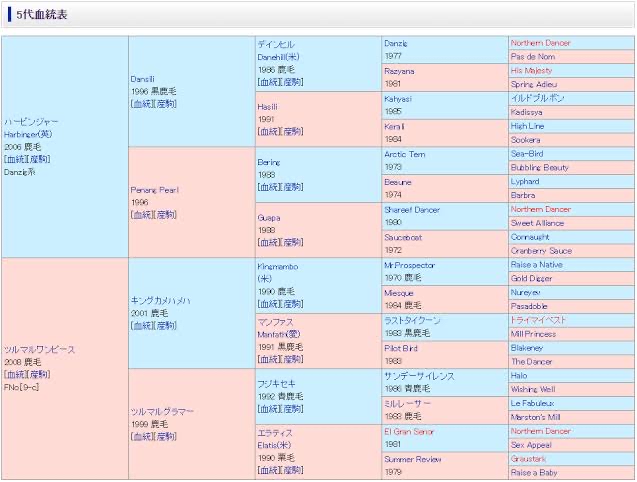
Task: Open the ツルマルグラマー horse page
Action: 162,411
